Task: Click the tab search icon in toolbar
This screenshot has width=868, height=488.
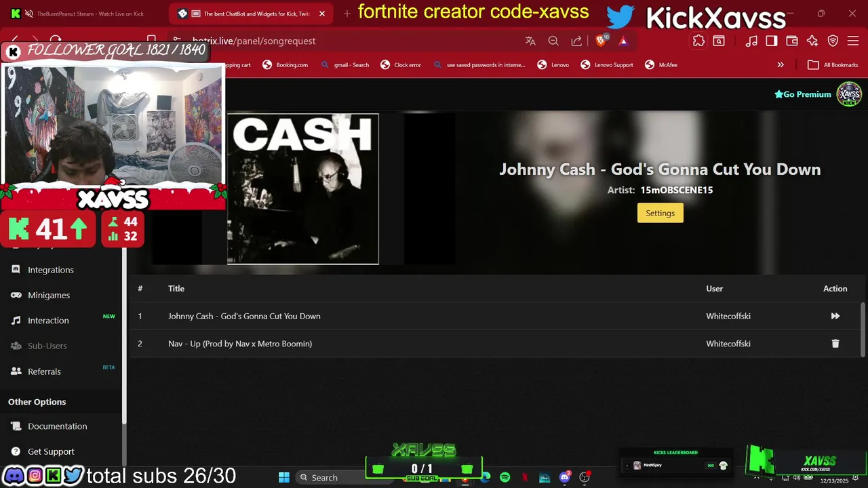Action: click(719, 41)
